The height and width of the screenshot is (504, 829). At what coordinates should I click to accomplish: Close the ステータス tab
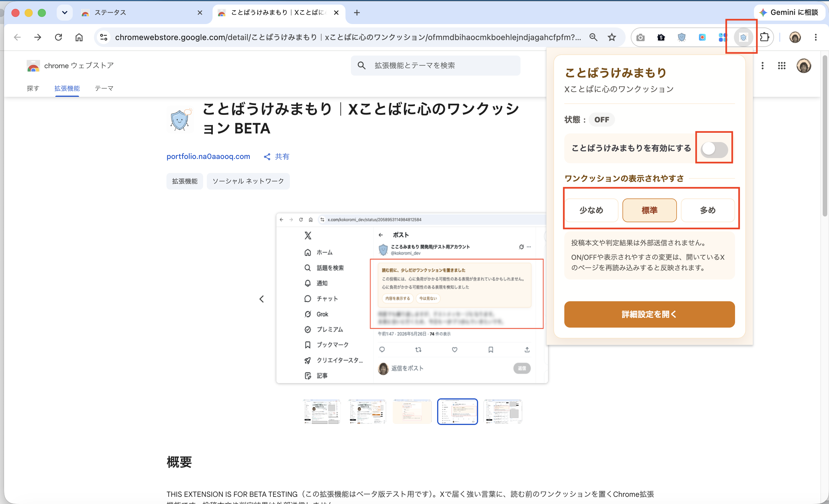click(200, 13)
